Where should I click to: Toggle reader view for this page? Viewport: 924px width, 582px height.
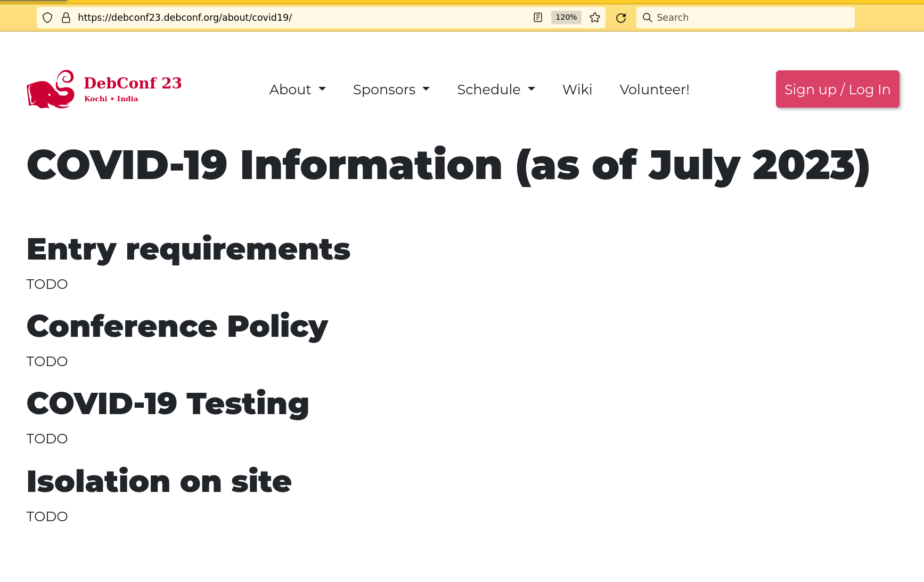point(538,18)
